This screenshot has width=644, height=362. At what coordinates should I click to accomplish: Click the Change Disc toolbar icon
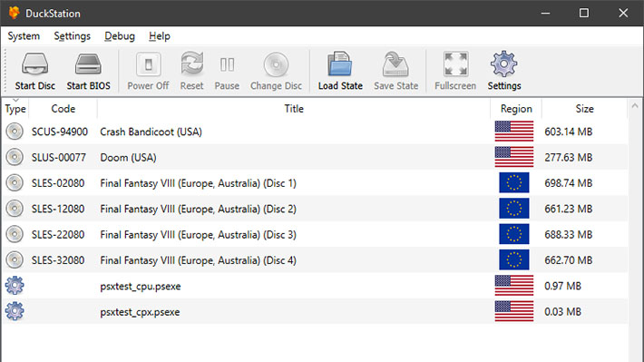(x=276, y=64)
